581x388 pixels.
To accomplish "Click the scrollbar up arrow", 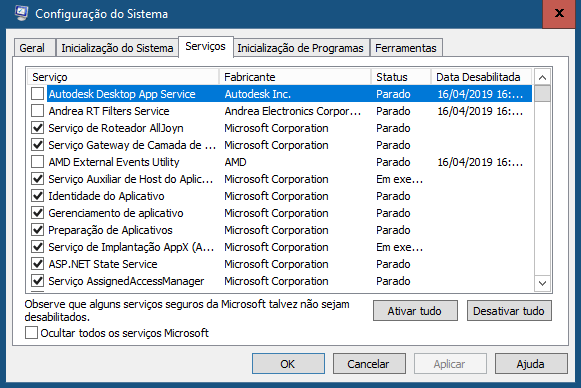I will click(542, 77).
